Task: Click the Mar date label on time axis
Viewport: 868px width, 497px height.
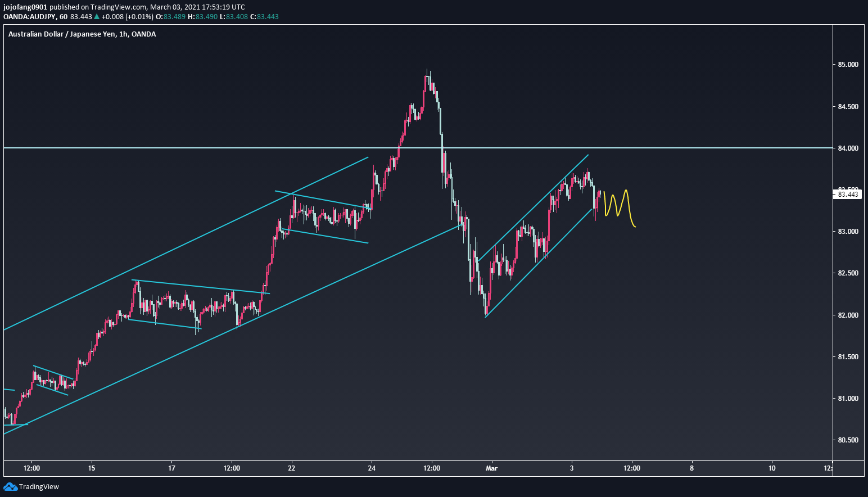Action: click(x=492, y=468)
